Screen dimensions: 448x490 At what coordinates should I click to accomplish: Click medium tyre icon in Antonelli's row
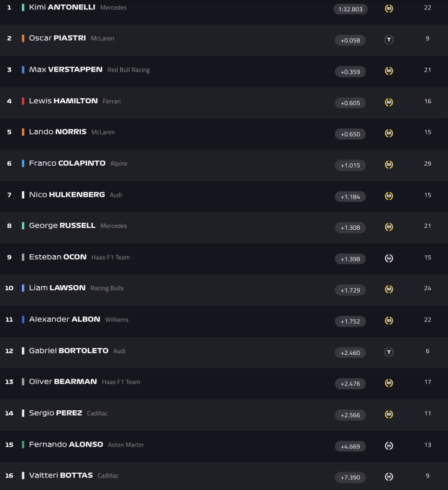point(389,9)
